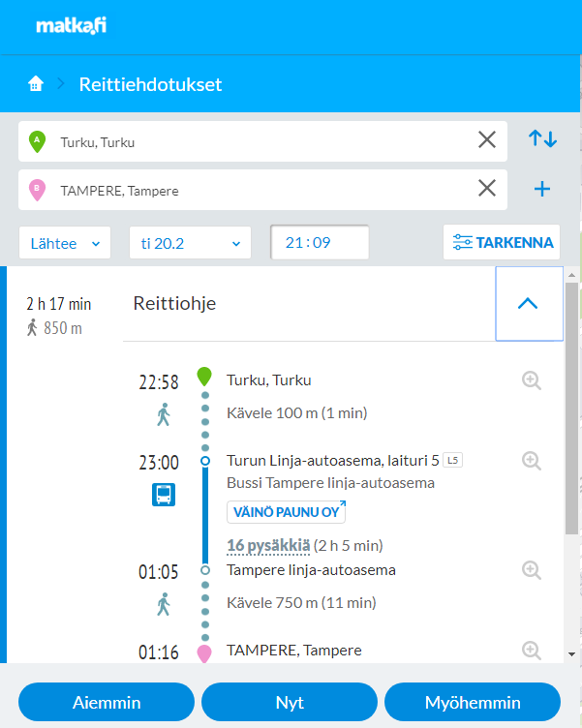Swap origin and destination with arrows icon
The image size is (582, 728).
pyautogui.click(x=542, y=138)
